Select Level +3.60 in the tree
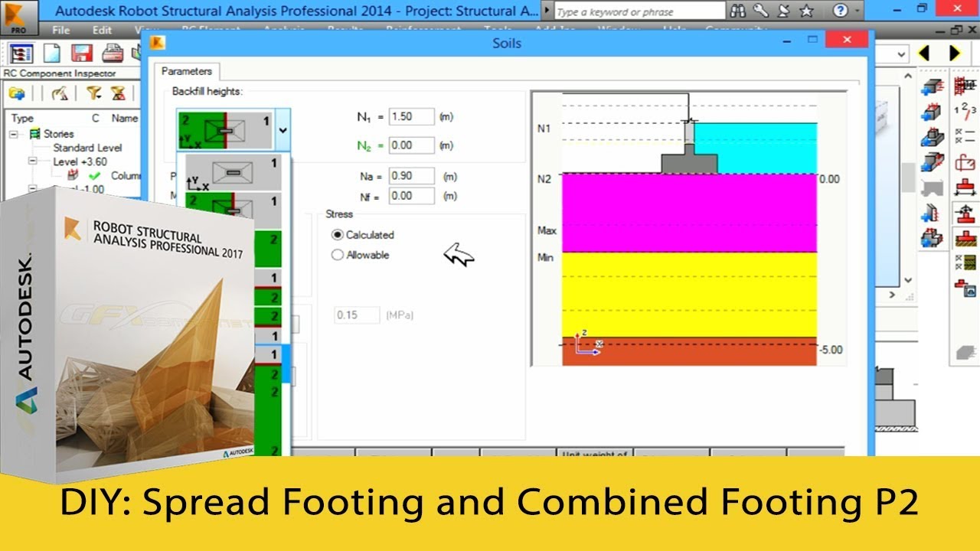This screenshot has width=980, height=551. [80, 161]
